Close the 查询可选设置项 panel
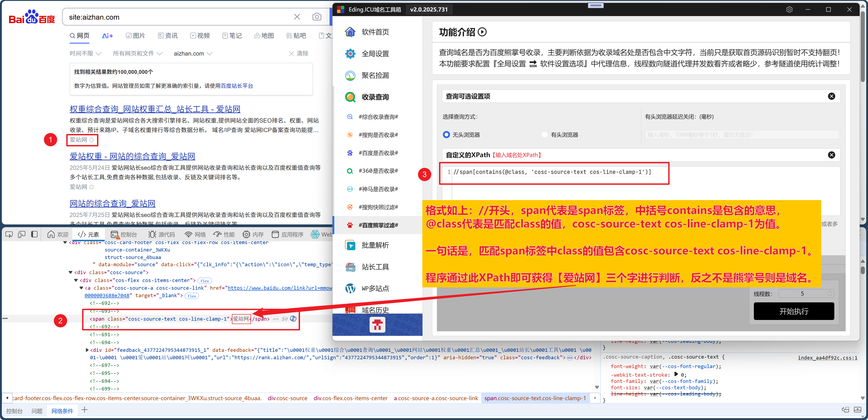This screenshot has width=868, height=420. point(831,96)
